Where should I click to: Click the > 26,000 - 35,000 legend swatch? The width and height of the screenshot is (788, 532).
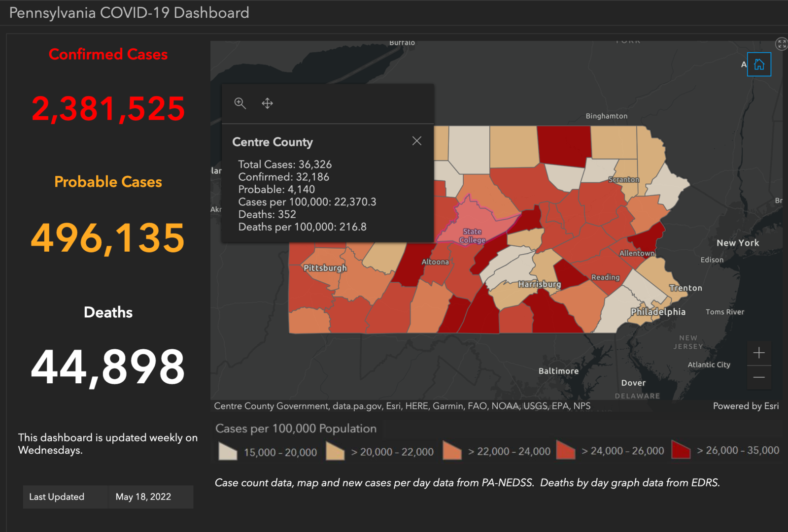tap(681, 449)
